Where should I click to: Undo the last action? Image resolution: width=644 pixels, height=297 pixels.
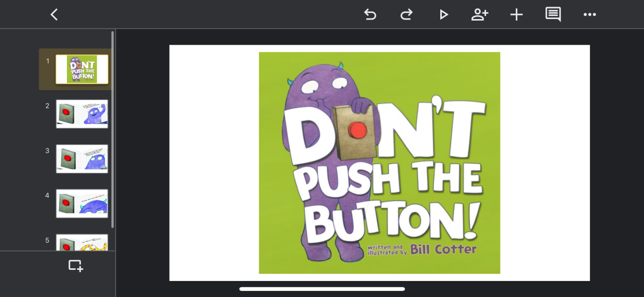(x=370, y=15)
